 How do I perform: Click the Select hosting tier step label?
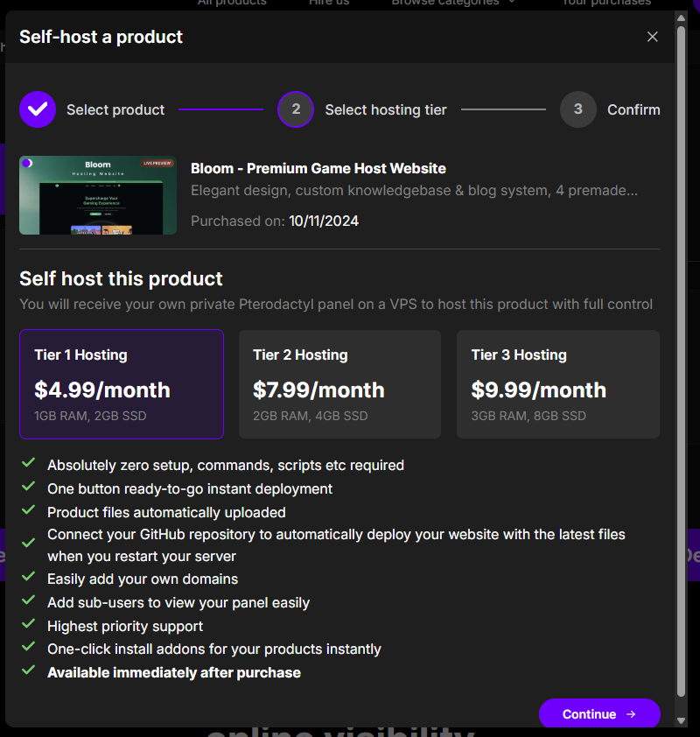coord(386,109)
